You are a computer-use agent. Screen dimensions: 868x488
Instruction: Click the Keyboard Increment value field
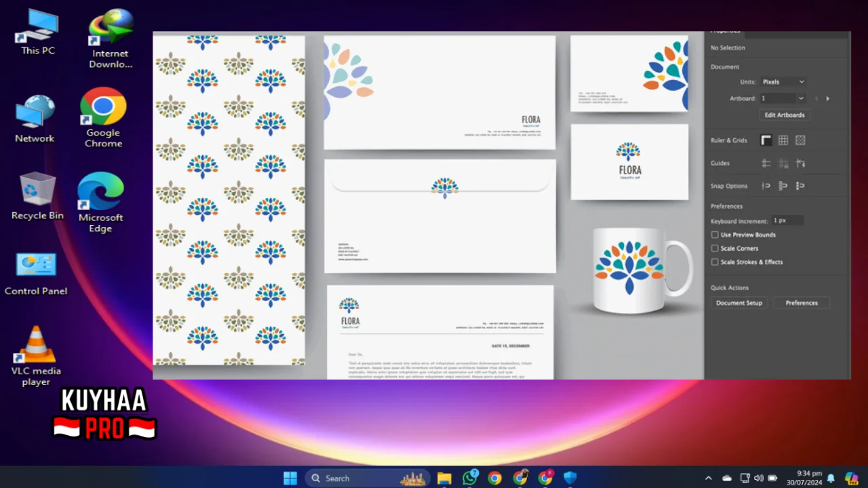click(x=787, y=220)
